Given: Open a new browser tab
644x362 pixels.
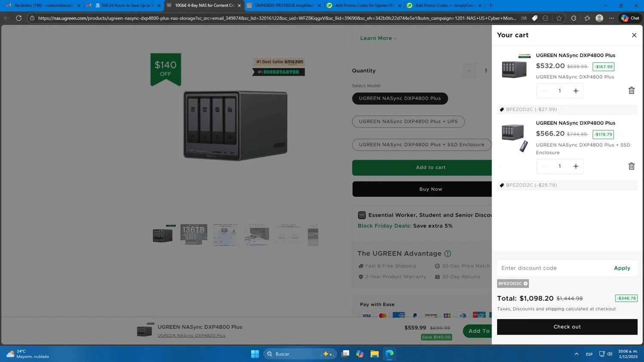Looking at the screenshot, I should (491, 6).
